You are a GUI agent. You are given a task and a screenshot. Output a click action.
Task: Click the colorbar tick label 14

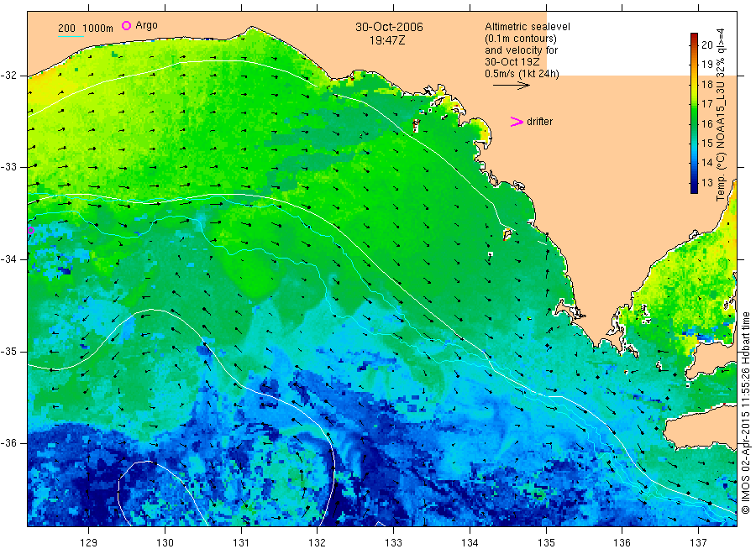click(x=706, y=163)
